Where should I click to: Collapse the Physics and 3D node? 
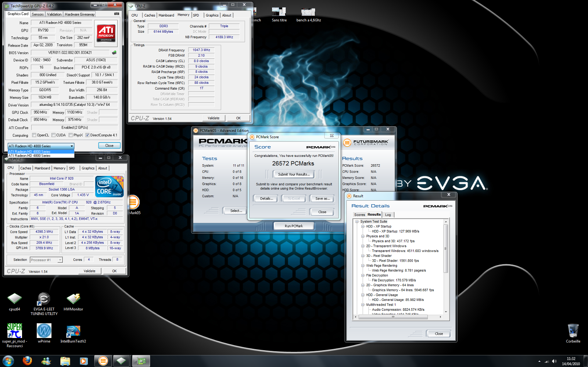click(363, 236)
